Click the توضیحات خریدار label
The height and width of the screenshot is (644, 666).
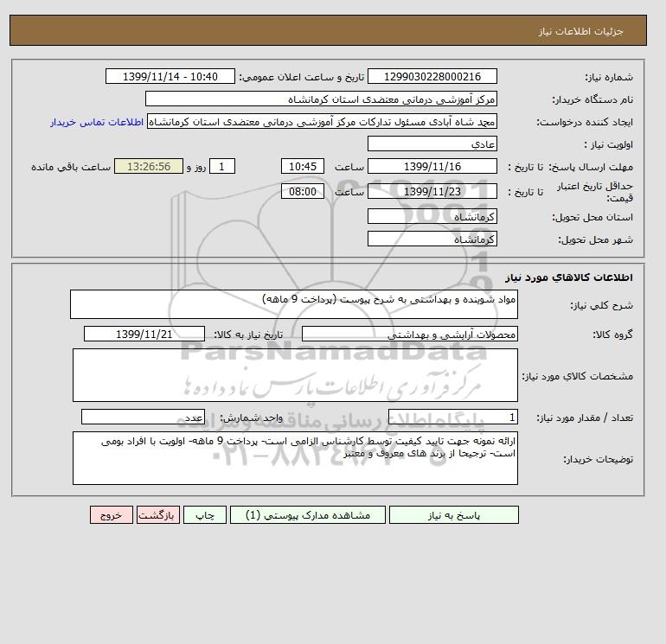598,459
